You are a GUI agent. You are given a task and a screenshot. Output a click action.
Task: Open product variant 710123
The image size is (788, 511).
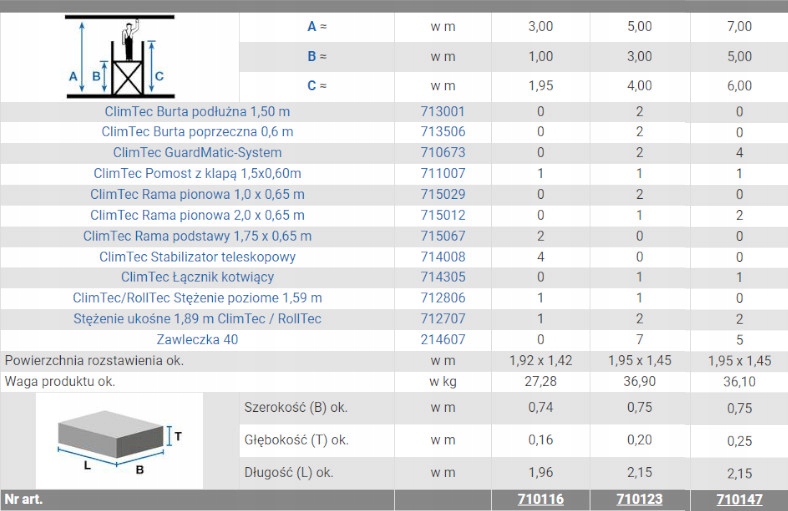(x=639, y=499)
